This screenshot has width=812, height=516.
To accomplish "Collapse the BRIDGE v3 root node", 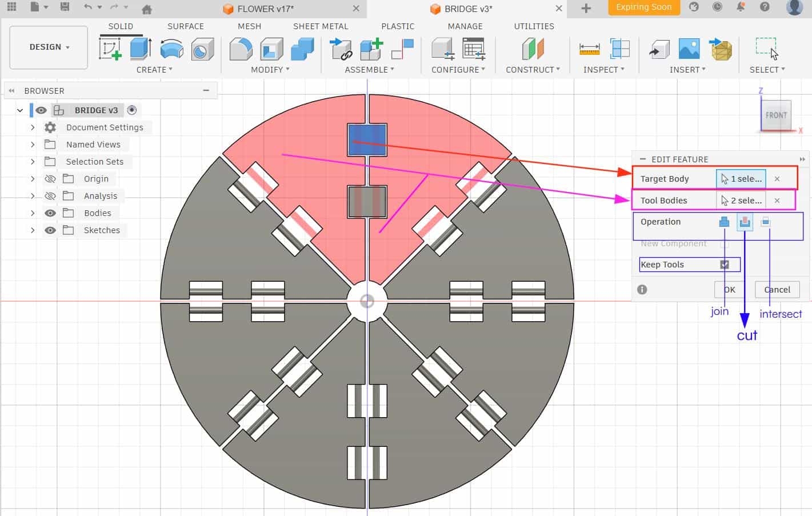I will [x=20, y=110].
